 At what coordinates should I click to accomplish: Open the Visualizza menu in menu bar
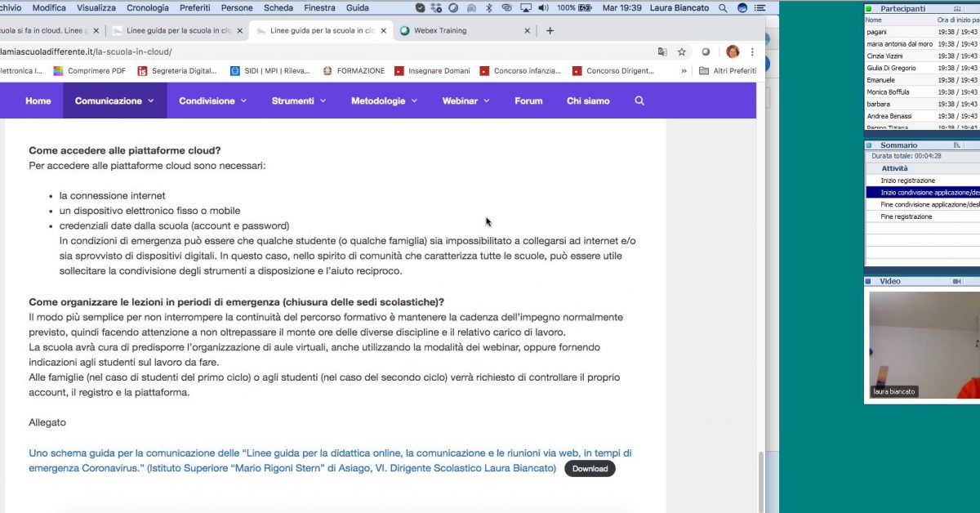tap(96, 7)
